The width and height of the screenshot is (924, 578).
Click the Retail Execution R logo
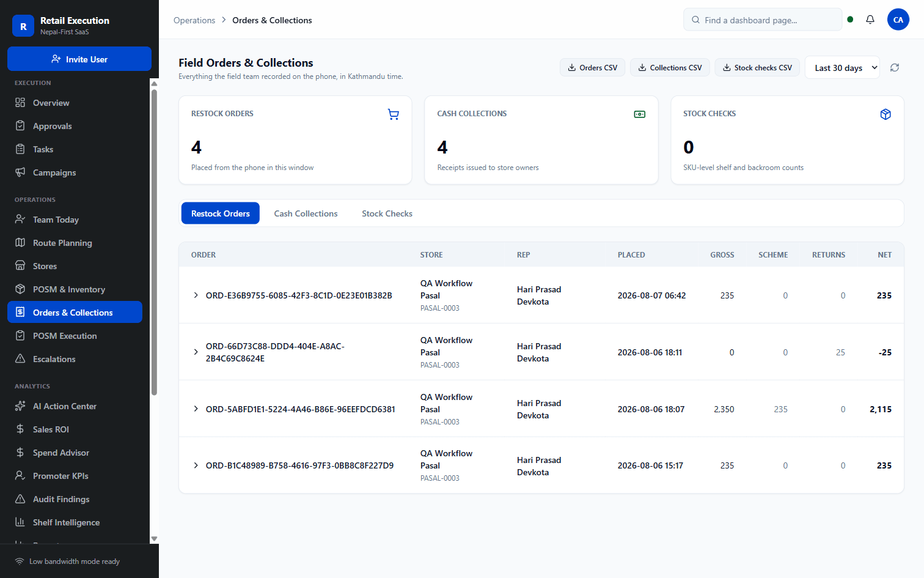point(23,26)
